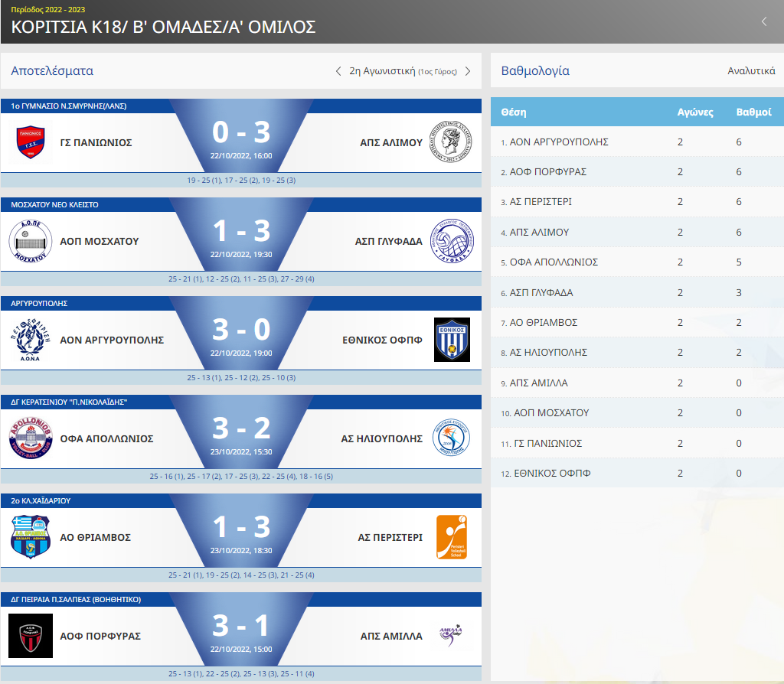Image resolution: width=784 pixels, height=684 pixels.
Task: Select ΑΟΦ ΠΟΡΦΥΡΑΣ team name in results
Action: point(100,636)
